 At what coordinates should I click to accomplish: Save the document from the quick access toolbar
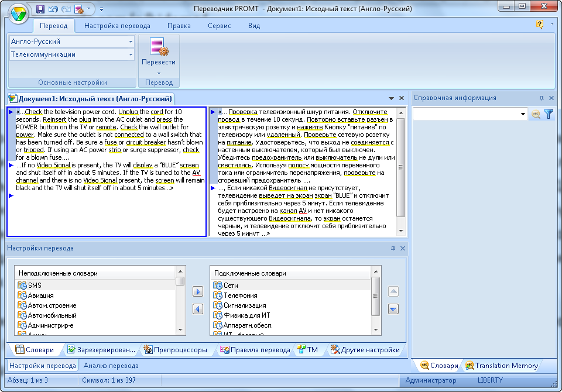40,9
